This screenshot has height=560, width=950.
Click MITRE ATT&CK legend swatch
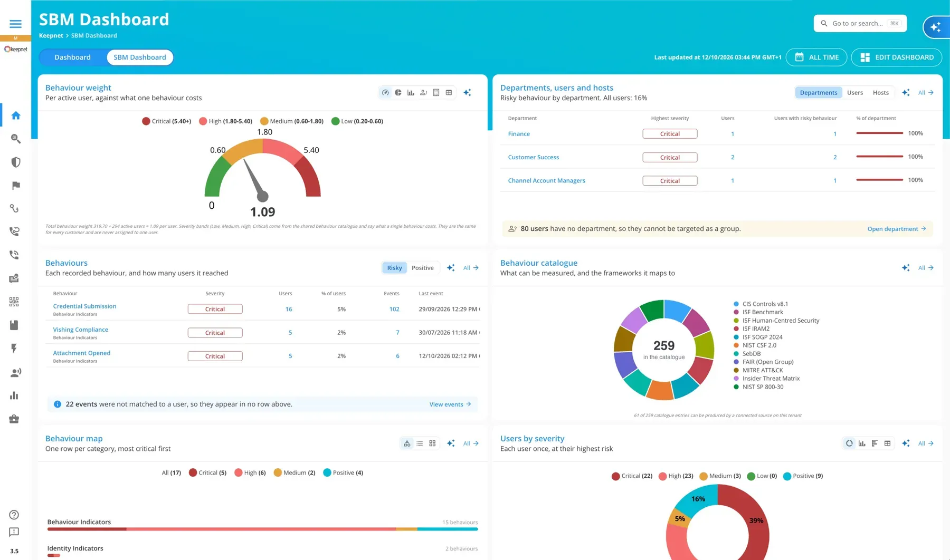tap(736, 370)
